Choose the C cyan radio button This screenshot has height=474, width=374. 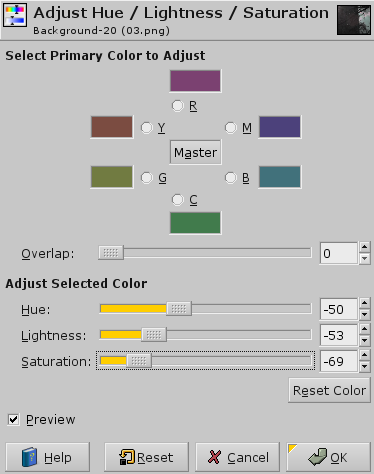[x=178, y=200]
